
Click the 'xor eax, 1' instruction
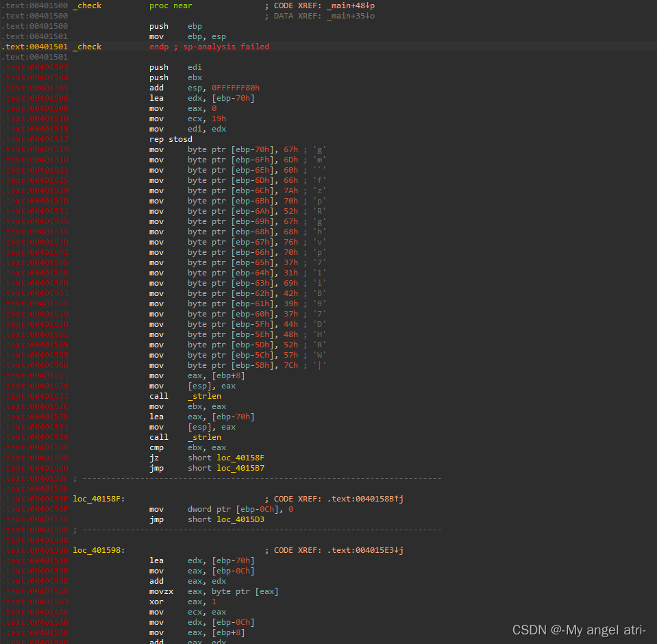click(x=183, y=602)
